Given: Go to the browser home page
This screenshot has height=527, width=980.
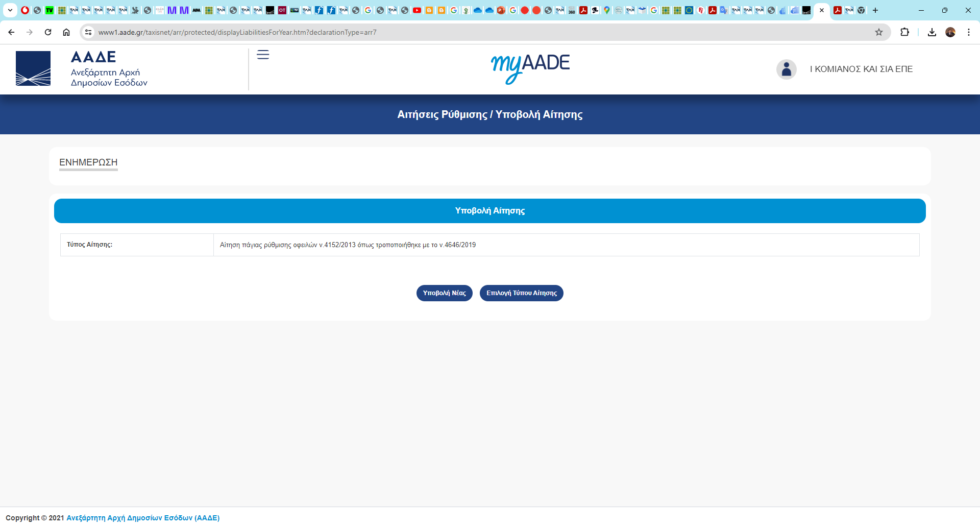Looking at the screenshot, I should pos(66,32).
